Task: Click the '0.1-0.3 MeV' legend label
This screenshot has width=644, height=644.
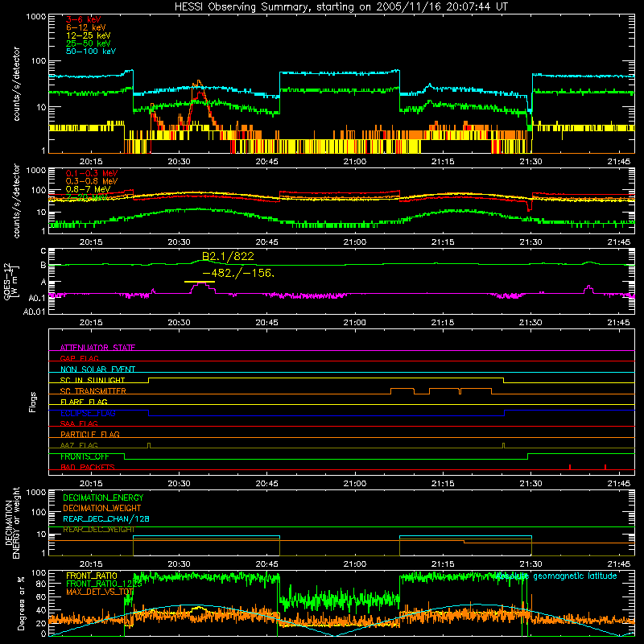Action: coord(92,173)
